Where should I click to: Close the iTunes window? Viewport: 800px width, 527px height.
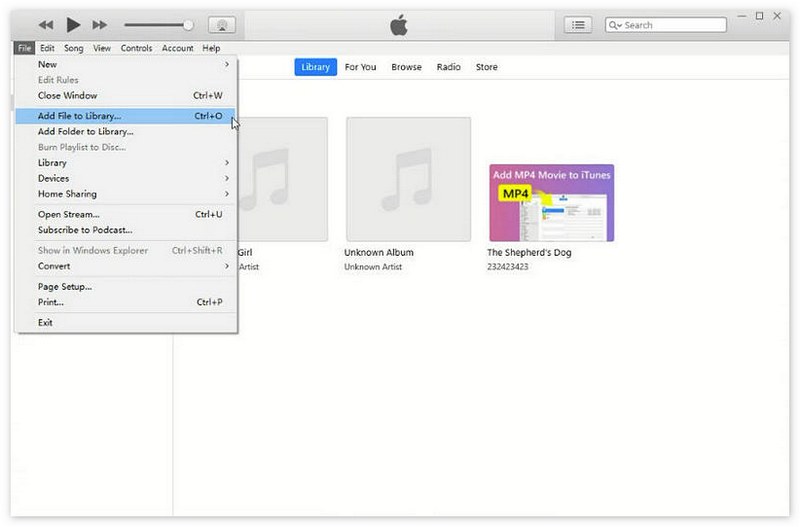point(777,16)
